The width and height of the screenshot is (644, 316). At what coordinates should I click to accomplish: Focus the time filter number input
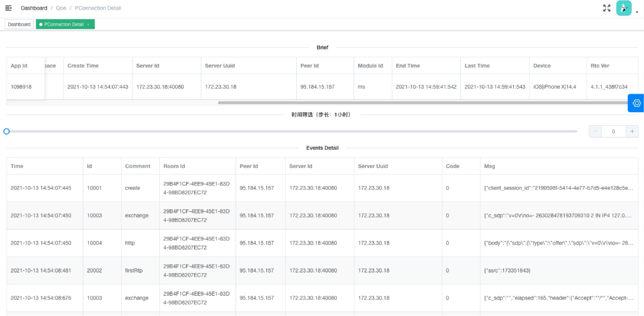[x=613, y=131]
